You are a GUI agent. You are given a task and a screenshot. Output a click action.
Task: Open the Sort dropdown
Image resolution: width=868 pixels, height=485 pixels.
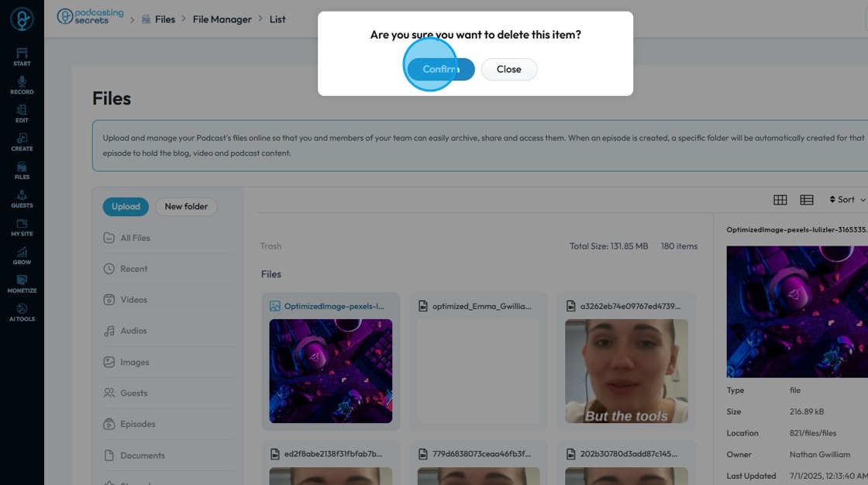[847, 200]
